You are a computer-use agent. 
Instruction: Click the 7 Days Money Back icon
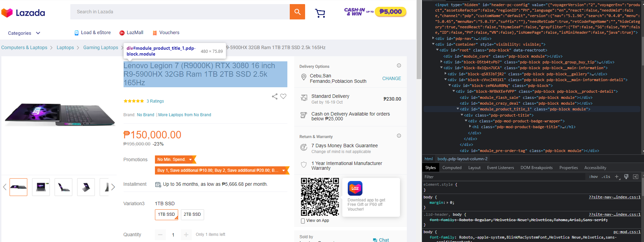click(x=303, y=147)
